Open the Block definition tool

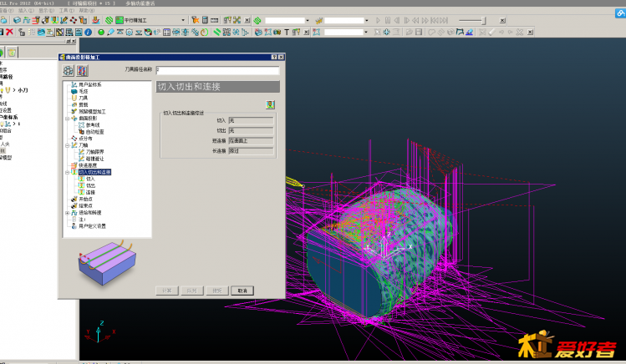coord(17,20)
